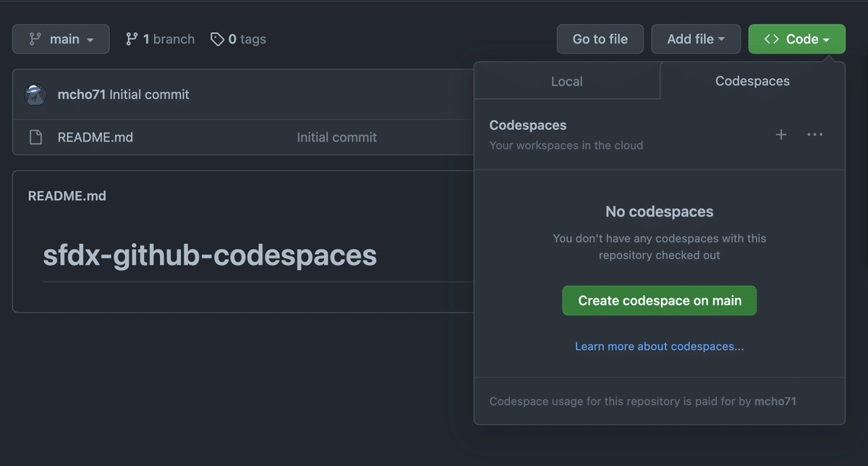Click the README.md file icon
Screen dimensions: 868x466
tap(35, 137)
